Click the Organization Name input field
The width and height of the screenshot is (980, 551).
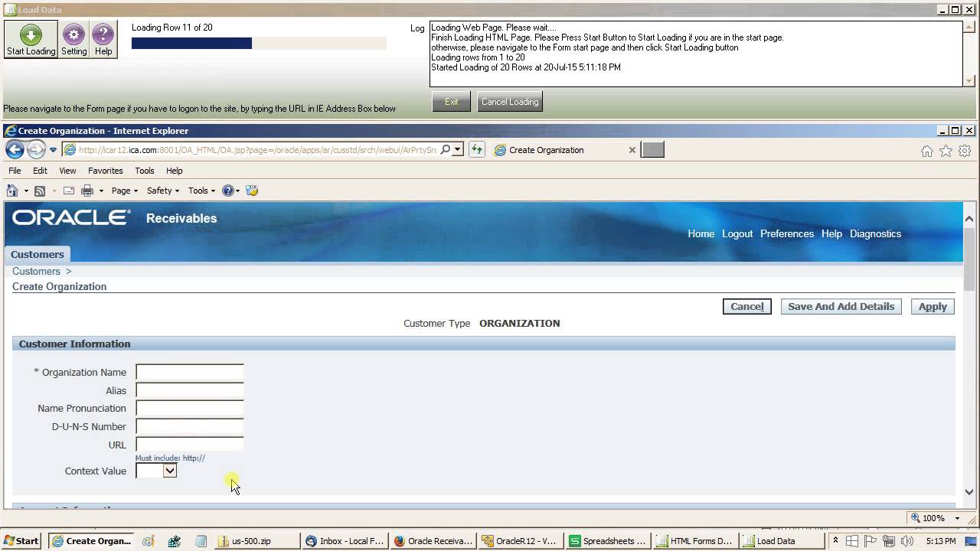pos(190,372)
